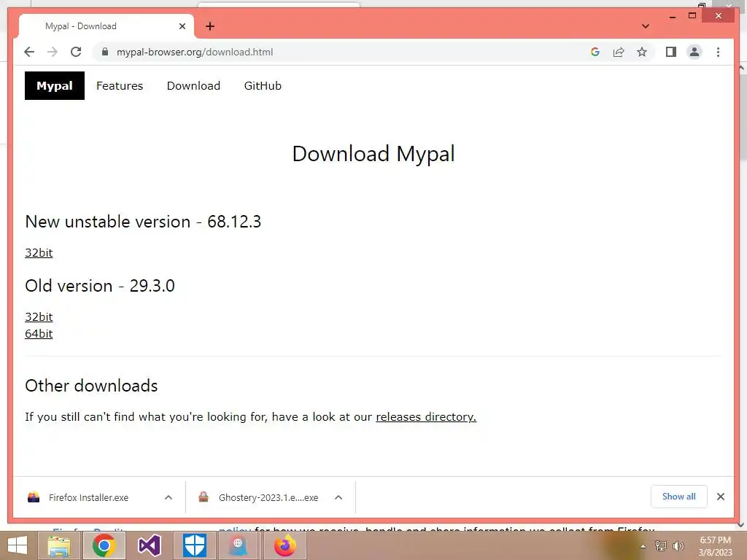Image resolution: width=747 pixels, height=560 pixels.
Task: Select the Mypal - Download tab
Action: click(106, 26)
